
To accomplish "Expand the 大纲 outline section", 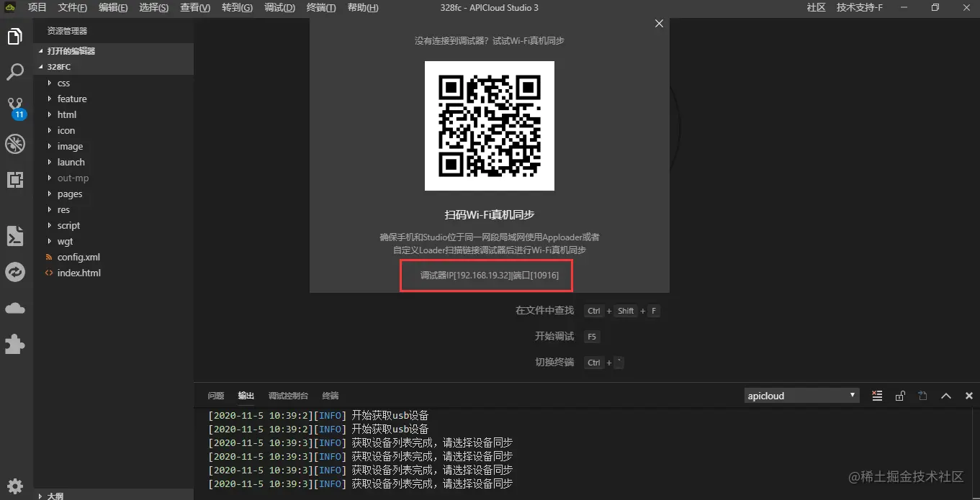I will point(113,495).
